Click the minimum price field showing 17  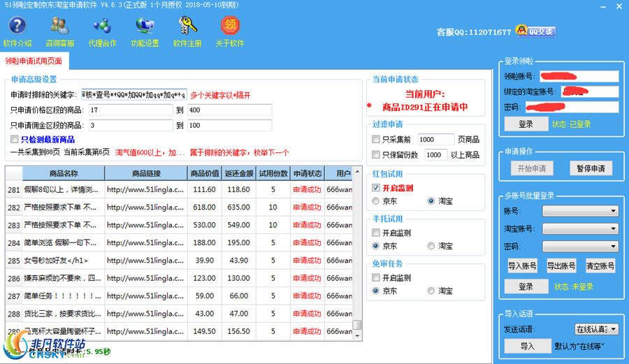tap(131, 110)
